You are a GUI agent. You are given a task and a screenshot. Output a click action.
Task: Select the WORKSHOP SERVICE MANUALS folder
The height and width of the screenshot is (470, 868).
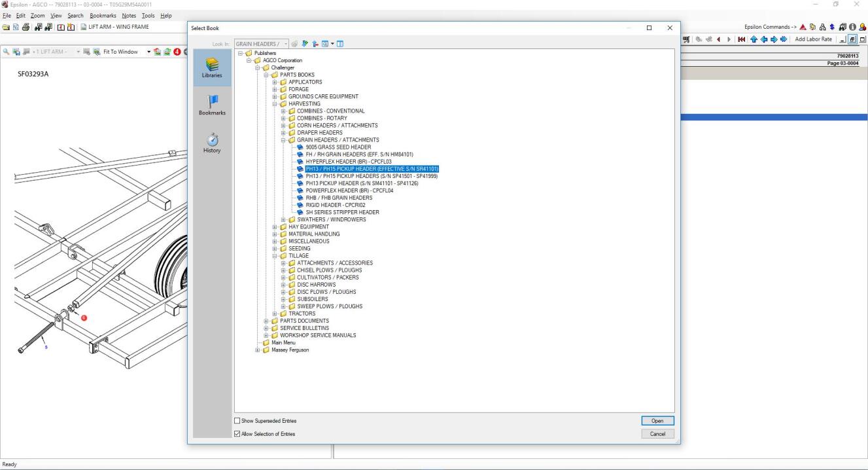click(x=318, y=335)
